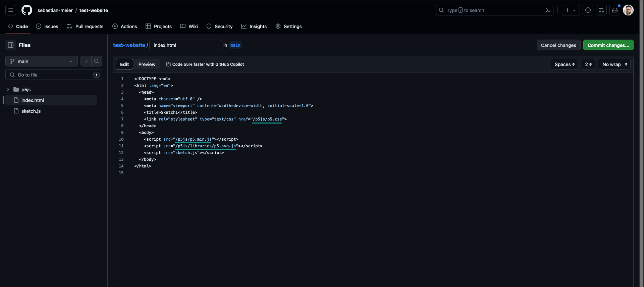
Task: Click the /p5js/p5.min.js path in code
Action: tap(193, 139)
